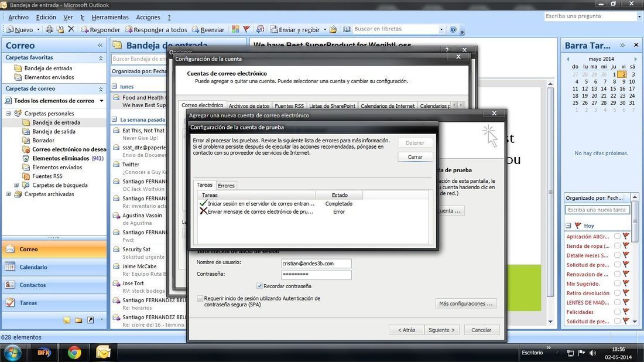This screenshot has width=644, height=362.
Task: Open the Buscar en libretas dropdown
Action: click(x=441, y=29)
